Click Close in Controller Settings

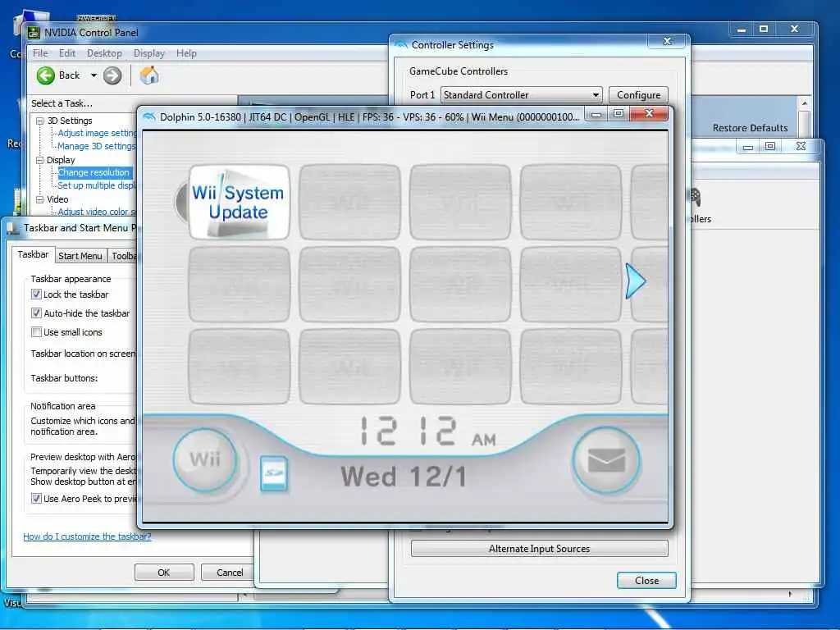pos(646,581)
